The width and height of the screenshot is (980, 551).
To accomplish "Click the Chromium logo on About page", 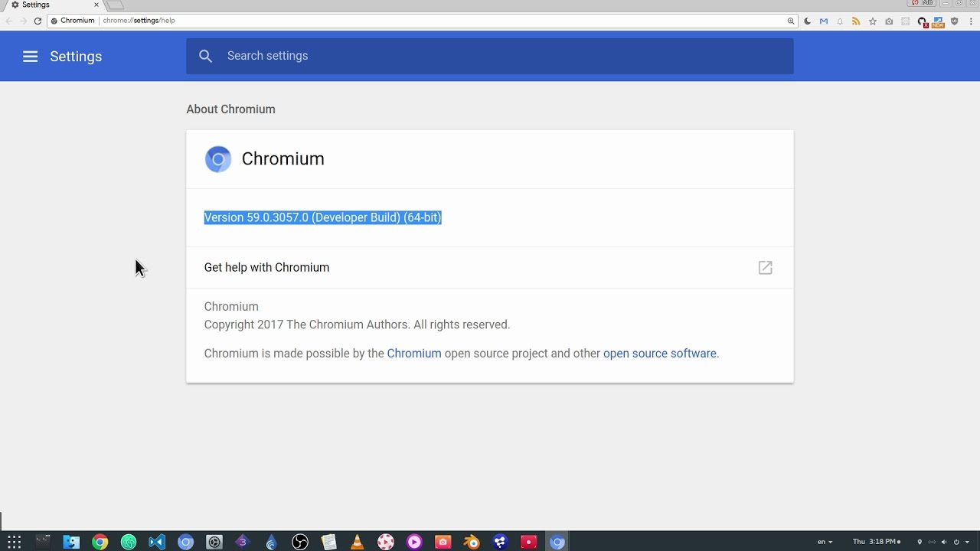I will pyautogui.click(x=218, y=159).
